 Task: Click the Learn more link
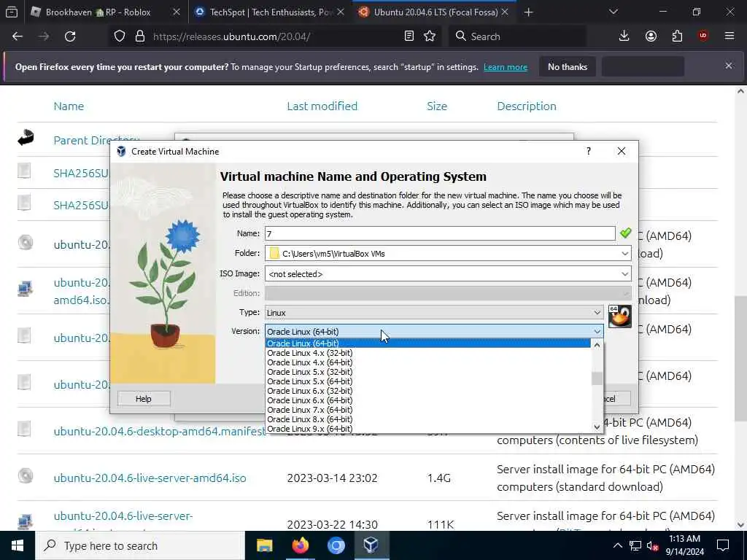click(x=506, y=67)
